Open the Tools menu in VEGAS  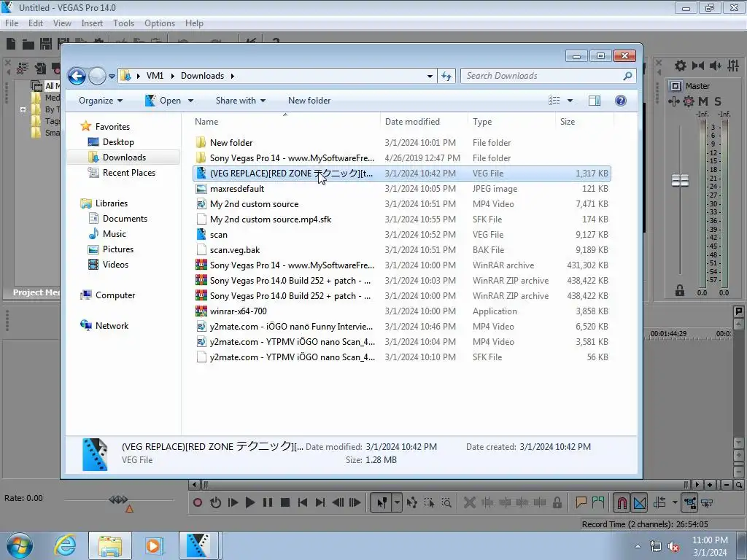(123, 23)
